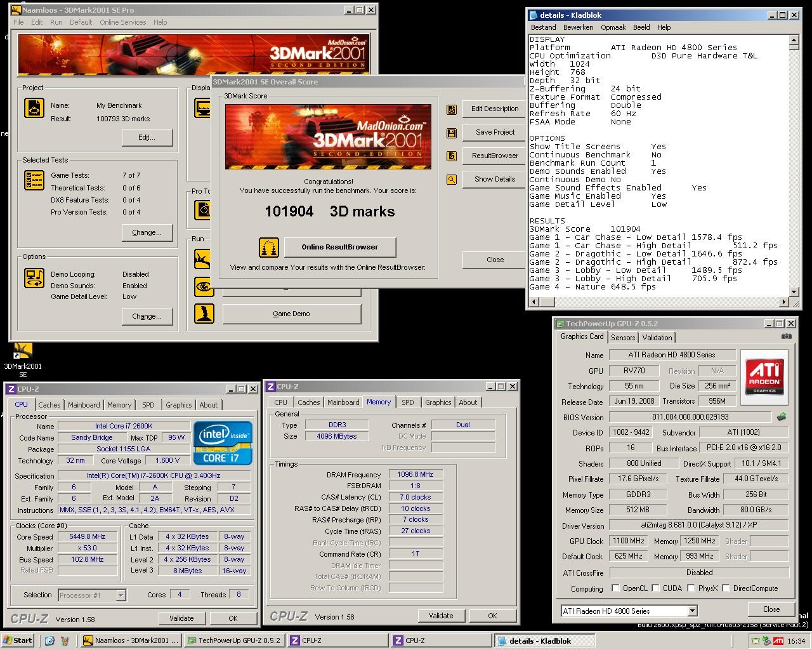
Task: Switch to the Mainboard tab in CPU-Z
Action: tap(84, 405)
